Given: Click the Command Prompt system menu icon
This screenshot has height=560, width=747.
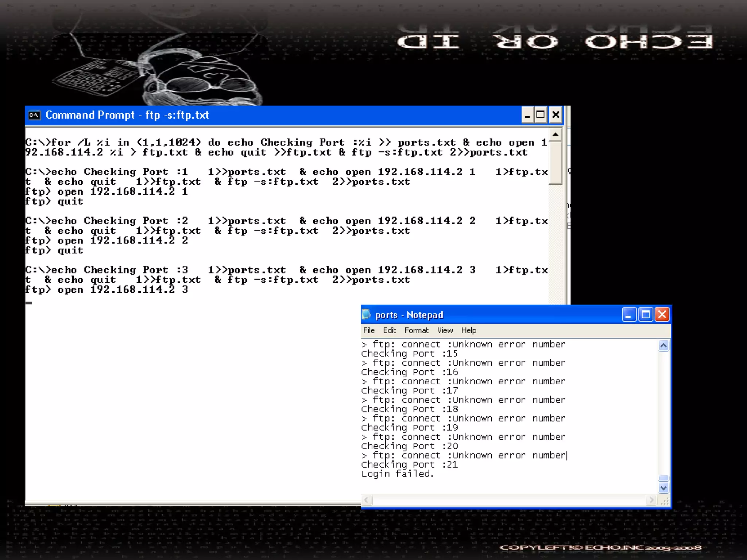Looking at the screenshot, I should [x=34, y=115].
